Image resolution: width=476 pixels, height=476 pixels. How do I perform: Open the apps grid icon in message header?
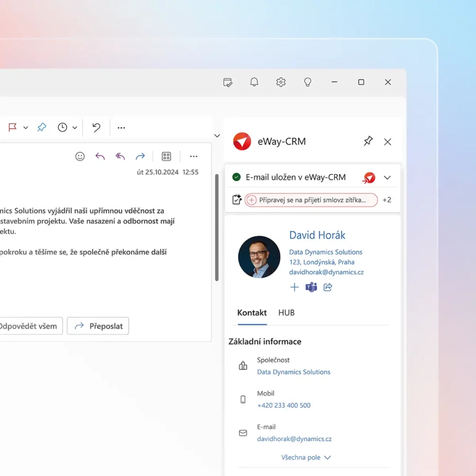coord(167,157)
